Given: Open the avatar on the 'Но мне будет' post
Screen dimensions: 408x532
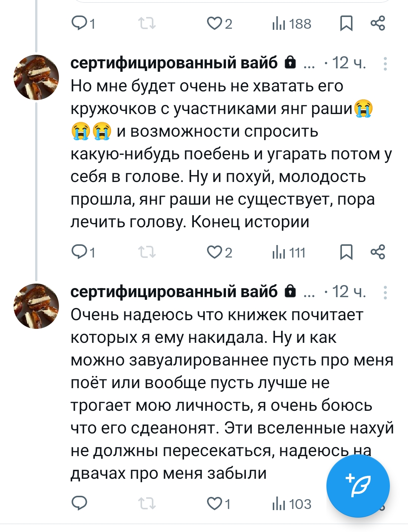Looking at the screenshot, I should [x=36, y=77].
